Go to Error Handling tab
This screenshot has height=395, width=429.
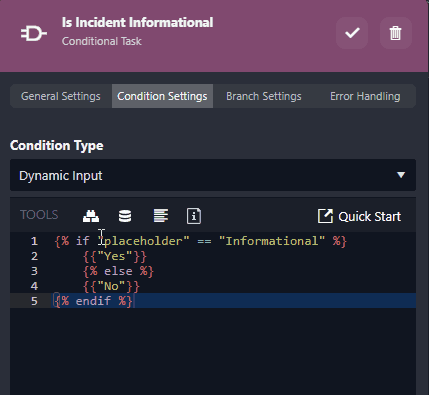[365, 96]
